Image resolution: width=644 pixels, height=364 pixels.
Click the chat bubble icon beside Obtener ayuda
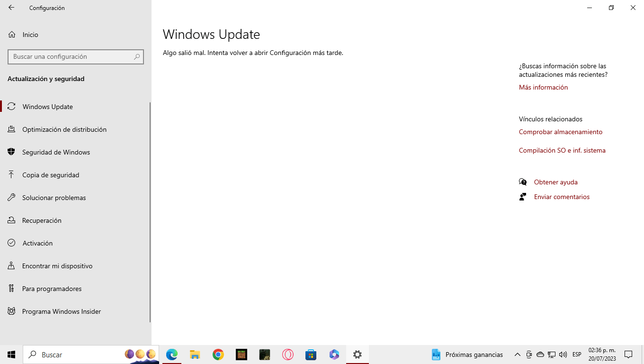click(x=523, y=182)
